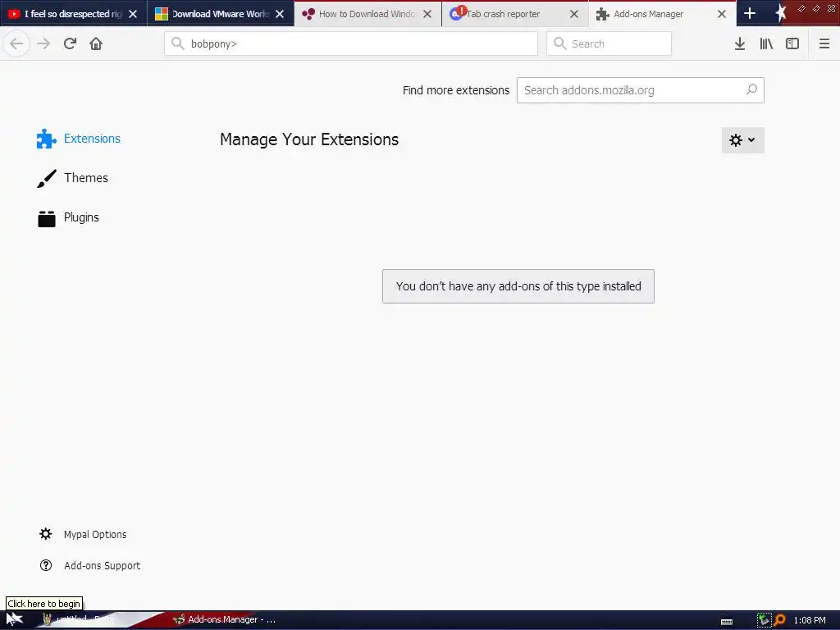
Task: Go forward with the forward arrow
Action: tap(43, 43)
